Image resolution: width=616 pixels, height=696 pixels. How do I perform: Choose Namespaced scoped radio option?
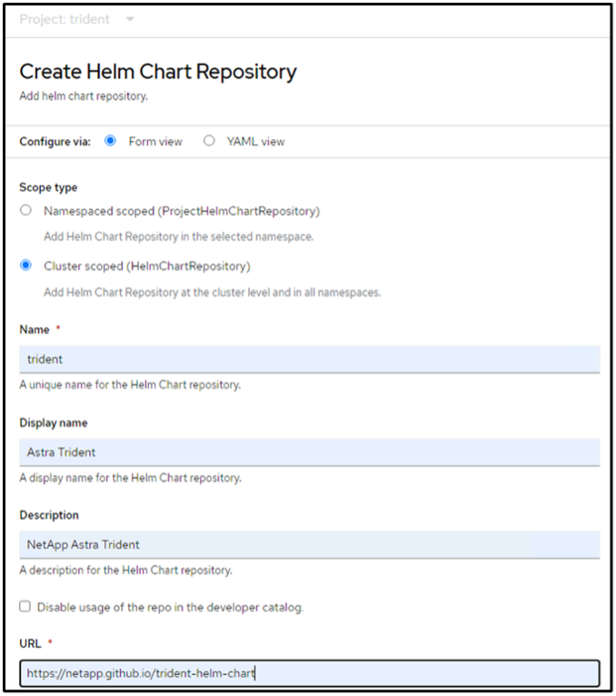pyautogui.click(x=25, y=211)
